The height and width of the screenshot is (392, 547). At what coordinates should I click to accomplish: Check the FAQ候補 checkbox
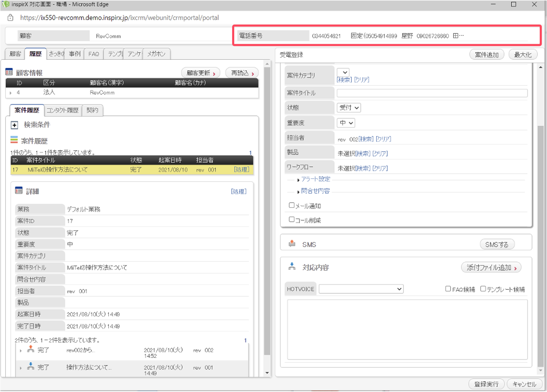click(x=448, y=289)
